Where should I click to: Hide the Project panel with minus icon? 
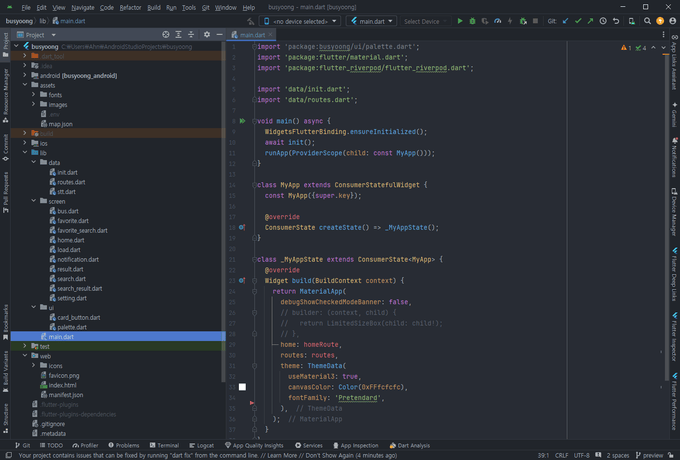219,35
